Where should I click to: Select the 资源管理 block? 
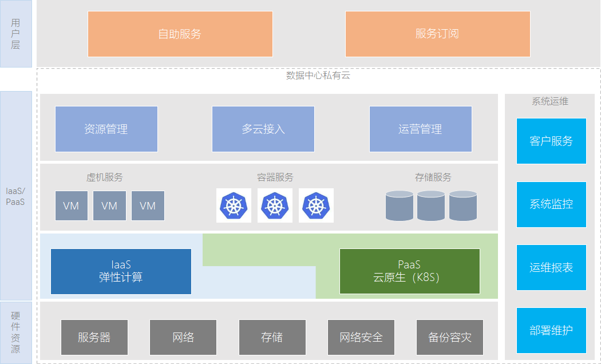(106, 129)
